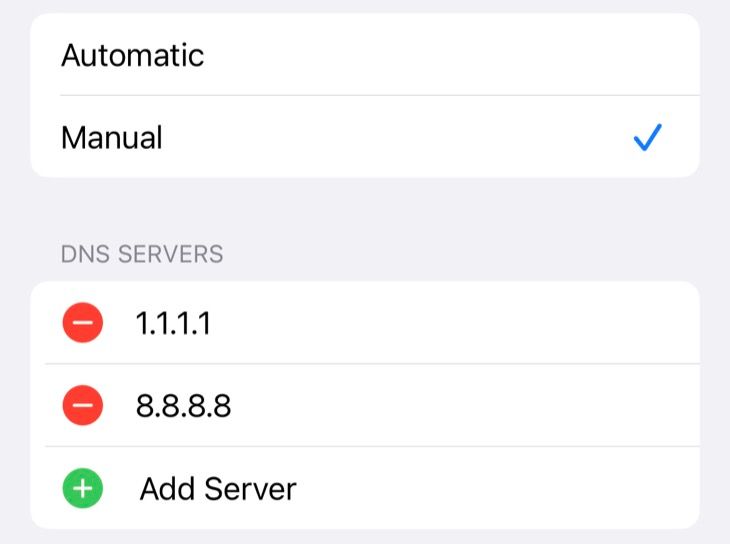
Task: Click empty area at right of Automatic row
Action: 450,55
